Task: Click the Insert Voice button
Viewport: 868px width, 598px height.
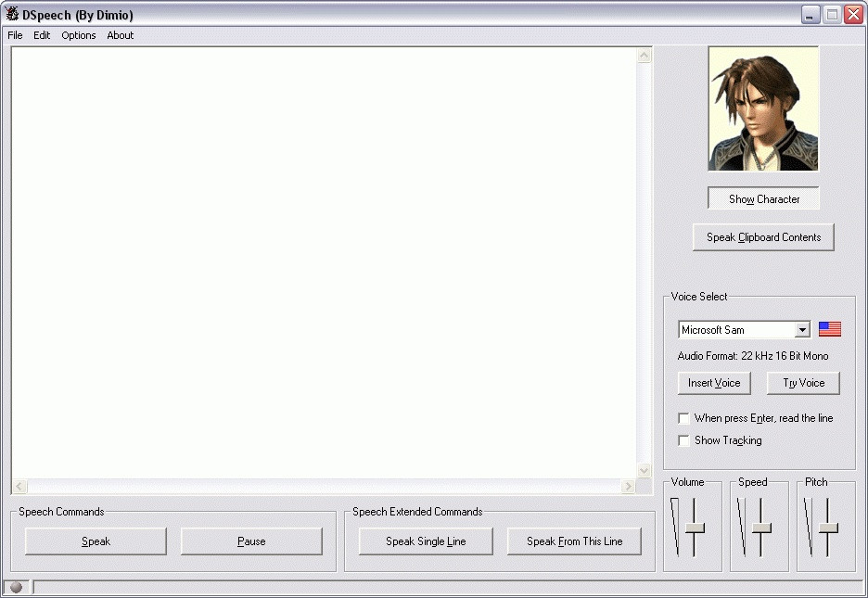Action: [714, 383]
